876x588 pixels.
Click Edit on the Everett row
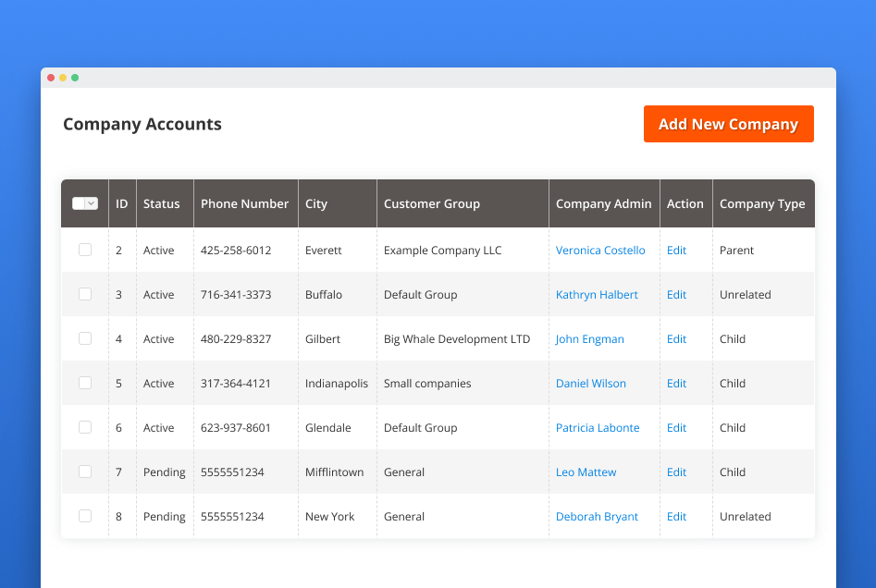point(676,250)
